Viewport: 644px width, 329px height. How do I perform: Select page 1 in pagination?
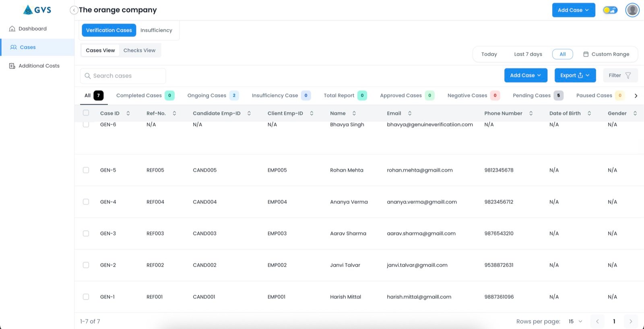click(614, 321)
